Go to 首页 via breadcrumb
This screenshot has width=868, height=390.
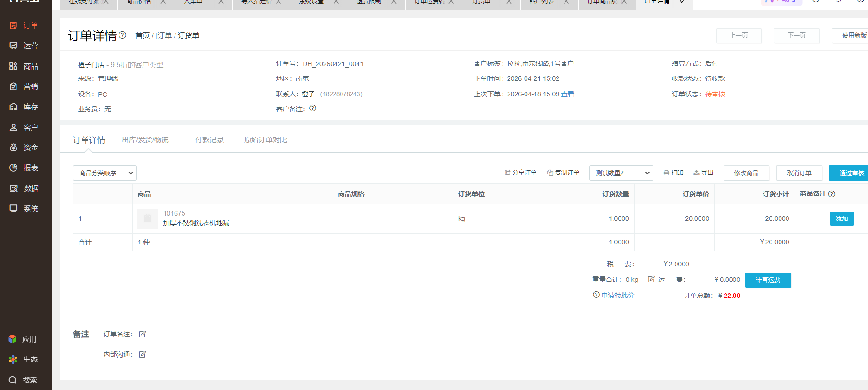[x=143, y=36]
